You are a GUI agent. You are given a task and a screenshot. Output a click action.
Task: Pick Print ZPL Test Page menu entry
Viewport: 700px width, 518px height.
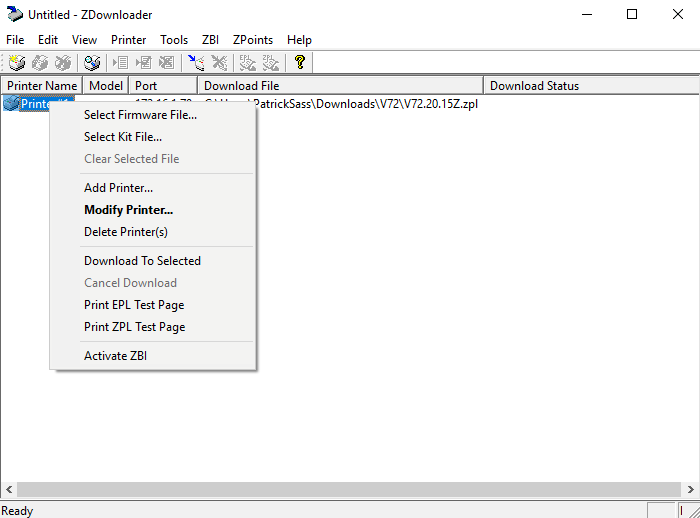[x=134, y=327]
